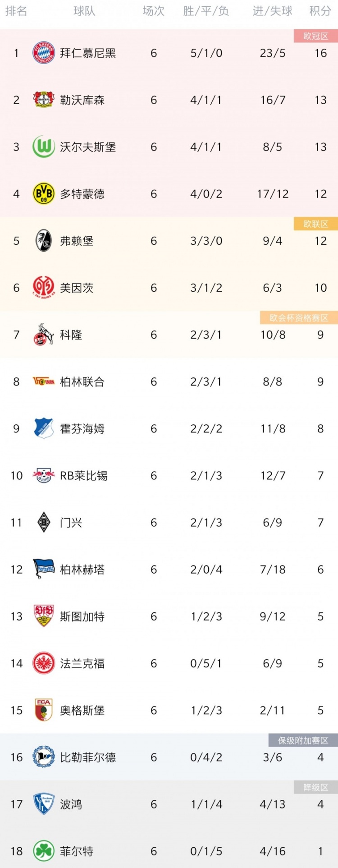338x868 pixels.
Task: Click the Union Berlin logo
Action: tap(44, 381)
